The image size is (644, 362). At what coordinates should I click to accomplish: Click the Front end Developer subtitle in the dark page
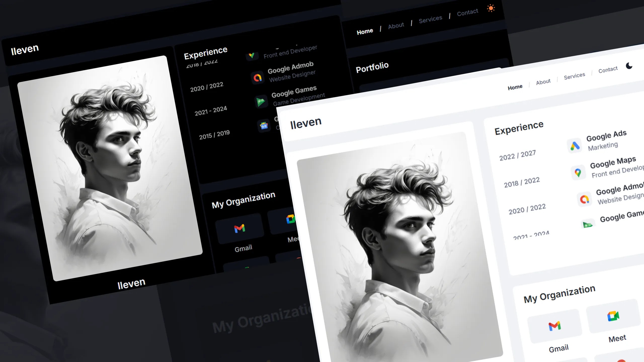290,52
